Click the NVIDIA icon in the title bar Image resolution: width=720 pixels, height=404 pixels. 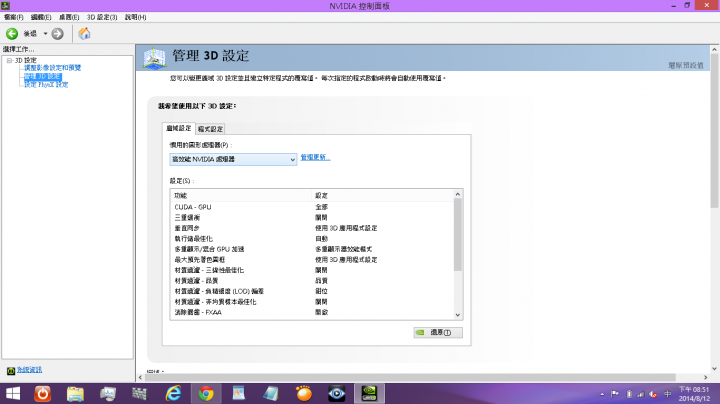(x=6, y=6)
